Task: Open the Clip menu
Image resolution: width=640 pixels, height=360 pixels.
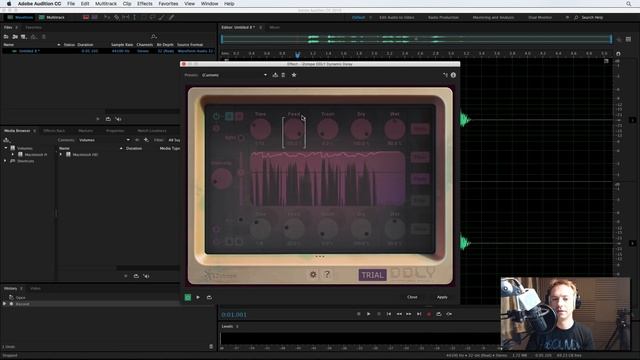Action: point(127,4)
